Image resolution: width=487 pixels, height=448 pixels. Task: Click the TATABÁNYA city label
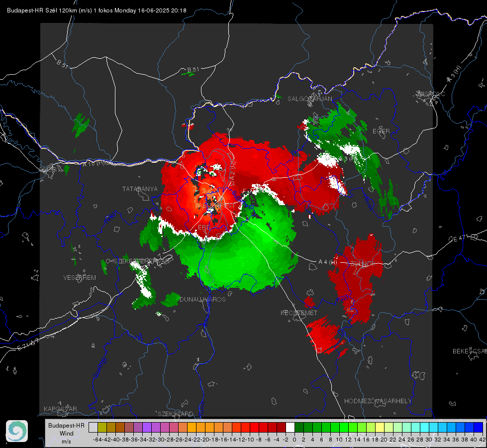pos(140,189)
